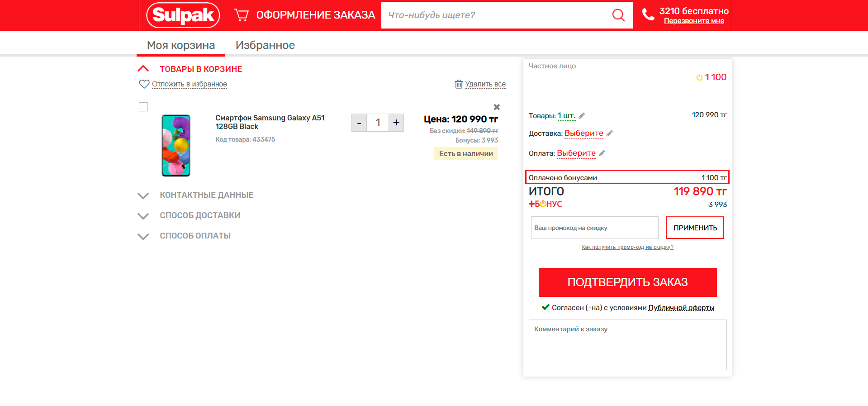Expand the Способ доставки section
Image resolution: width=868 pixels, height=406 pixels.
tap(143, 216)
